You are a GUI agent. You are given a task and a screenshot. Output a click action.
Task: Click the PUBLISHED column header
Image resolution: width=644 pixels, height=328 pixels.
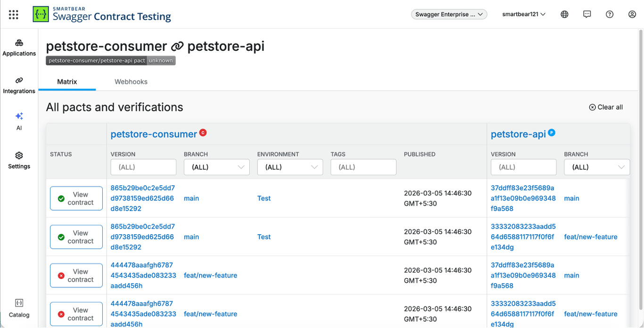(420, 155)
